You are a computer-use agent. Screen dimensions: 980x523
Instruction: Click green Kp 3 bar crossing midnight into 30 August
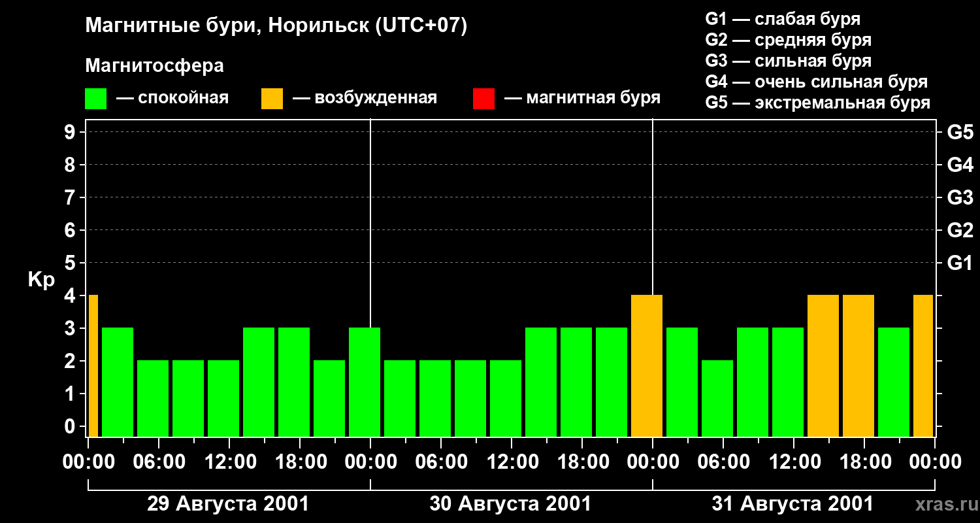(x=365, y=382)
